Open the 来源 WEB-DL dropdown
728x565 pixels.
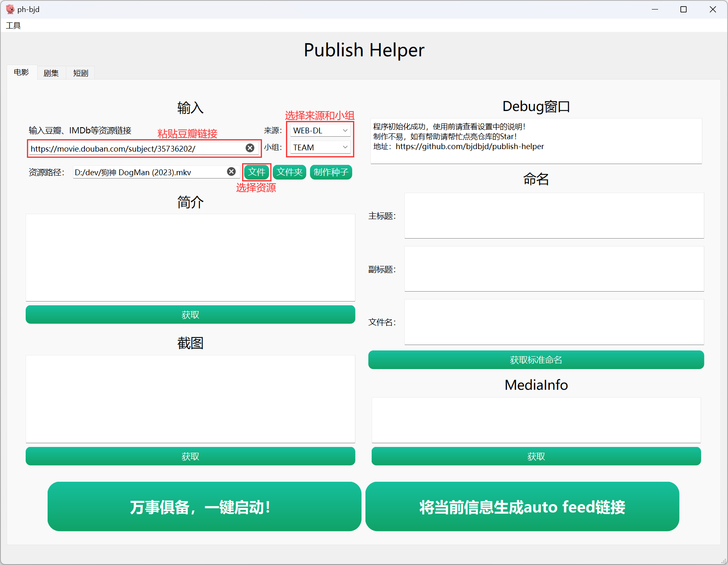click(x=320, y=130)
